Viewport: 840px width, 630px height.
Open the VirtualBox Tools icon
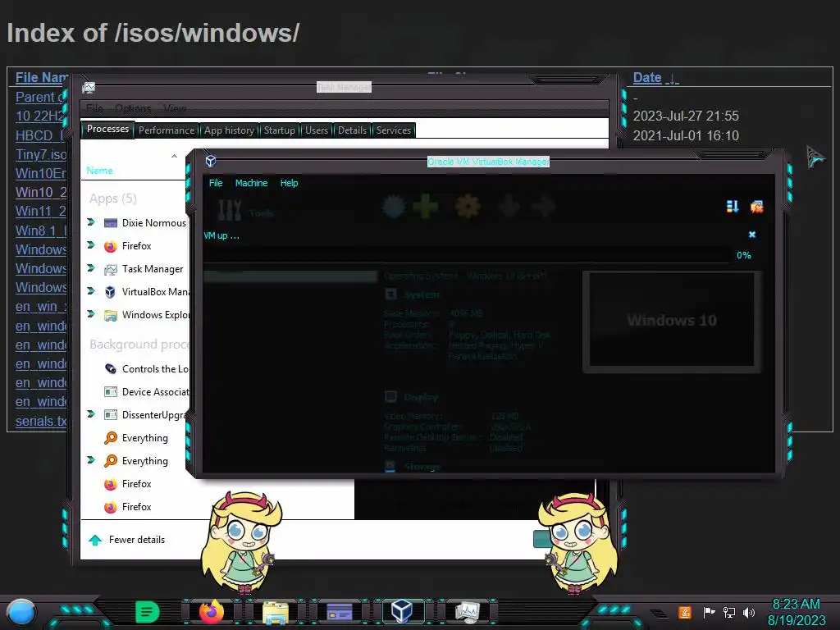coord(230,209)
